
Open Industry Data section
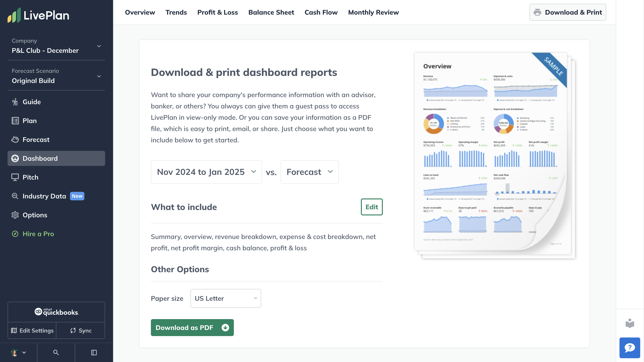(x=44, y=196)
